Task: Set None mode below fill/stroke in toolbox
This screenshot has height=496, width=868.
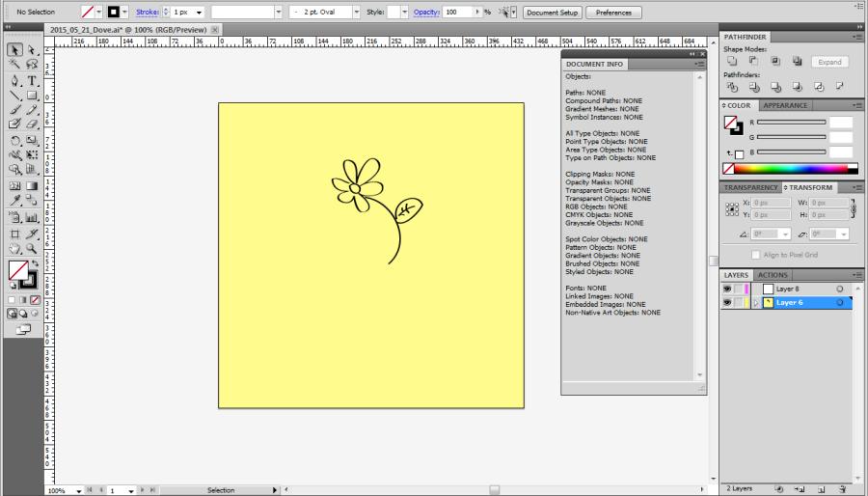Action: 36,299
